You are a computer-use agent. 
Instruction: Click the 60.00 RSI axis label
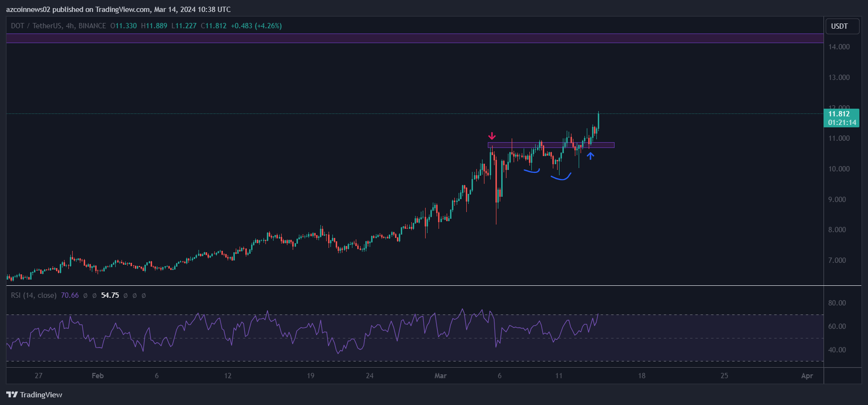point(837,326)
